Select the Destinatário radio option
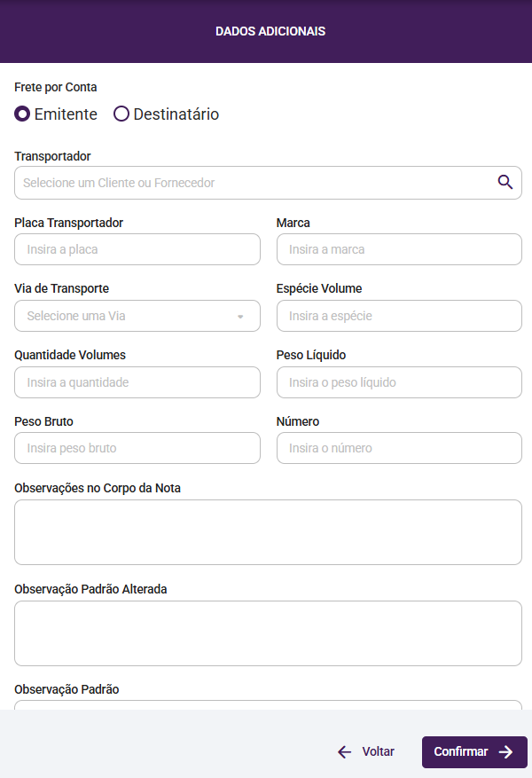 coord(121,114)
